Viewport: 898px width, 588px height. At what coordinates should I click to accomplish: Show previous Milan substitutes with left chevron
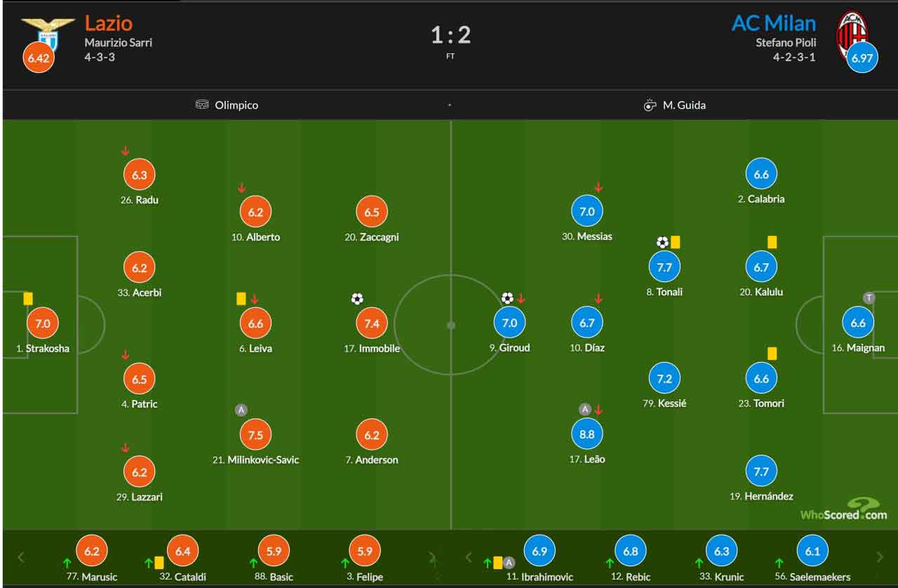[469, 557]
